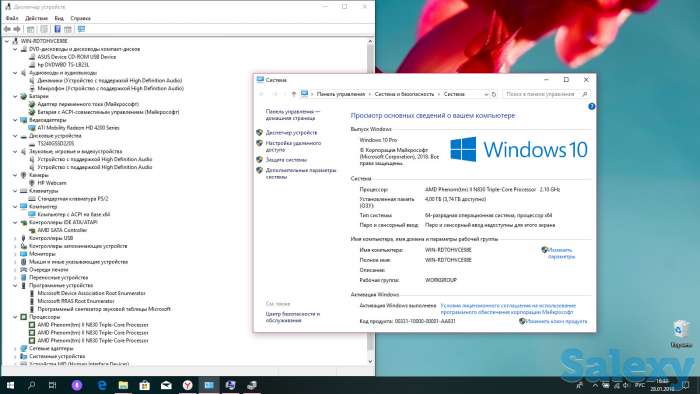Image resolution: width=700 pixels, height=394 pixels.
Task: Open File Explorer from taskbar
Action: pos(123,385)
